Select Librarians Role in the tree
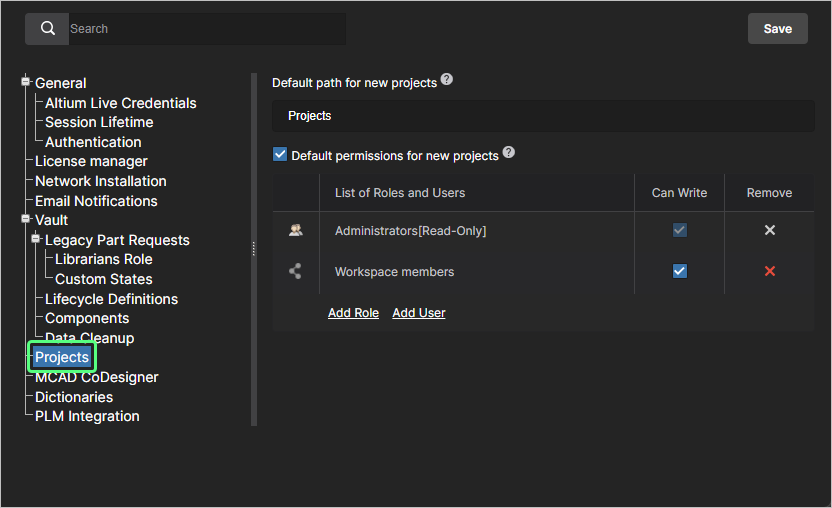 [x=104, y=260]
